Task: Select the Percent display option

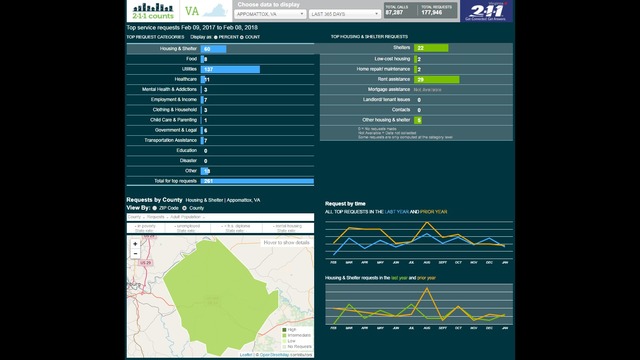Action: point(216,37)
